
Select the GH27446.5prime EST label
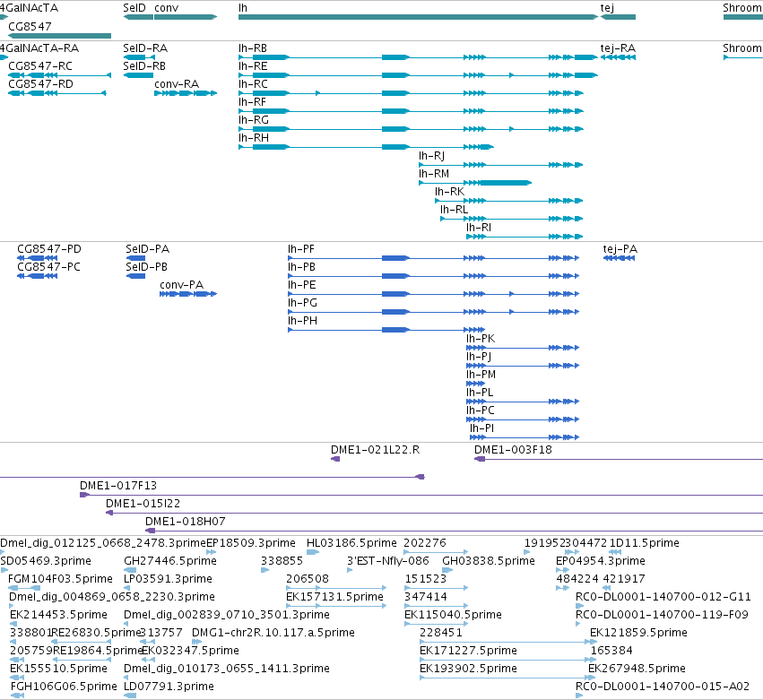tap(170, 561)
